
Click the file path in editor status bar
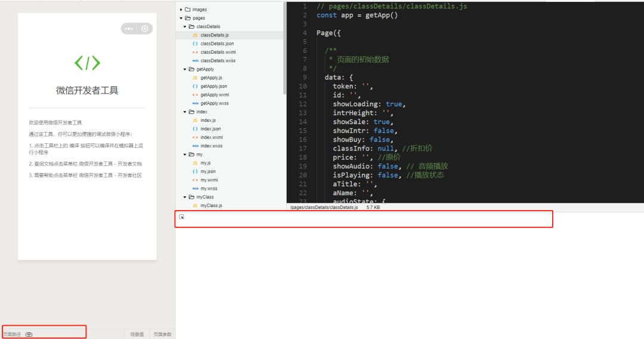pos(324,208)
